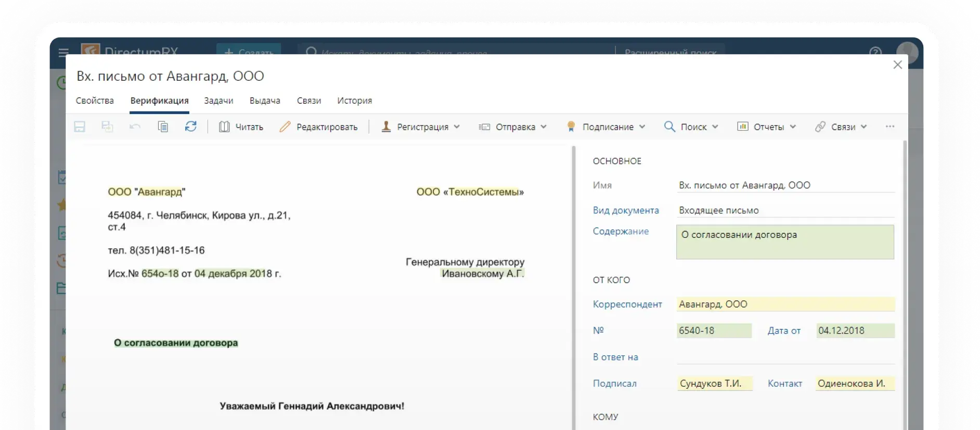
Task: Click the Связи paperclip link icon
Action: (x=820, y=127)
